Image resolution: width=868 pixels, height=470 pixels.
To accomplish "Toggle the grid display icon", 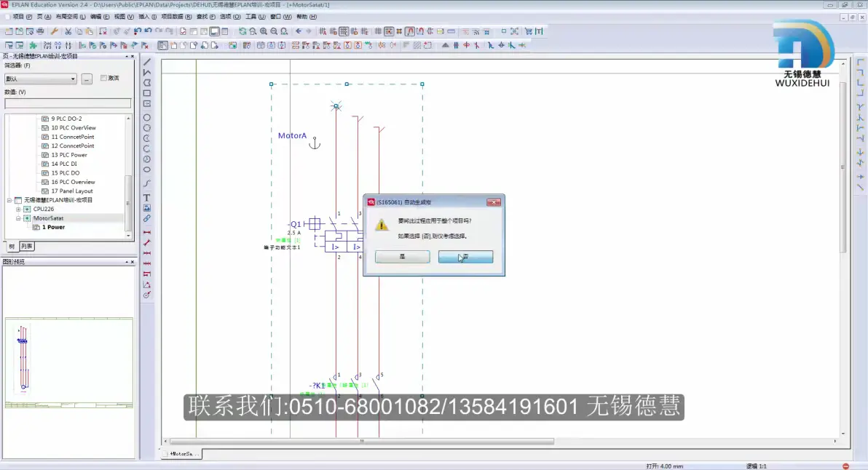I will coord(378,31).
